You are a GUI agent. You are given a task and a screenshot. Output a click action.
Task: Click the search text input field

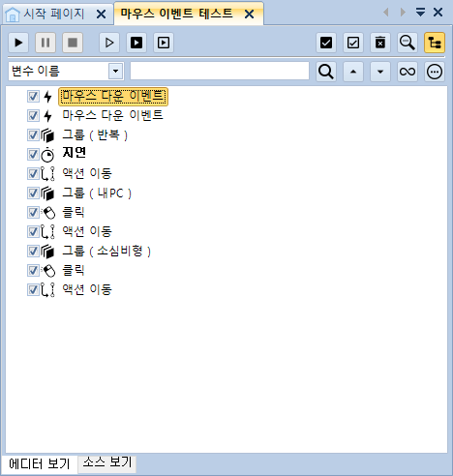(220, 71)
